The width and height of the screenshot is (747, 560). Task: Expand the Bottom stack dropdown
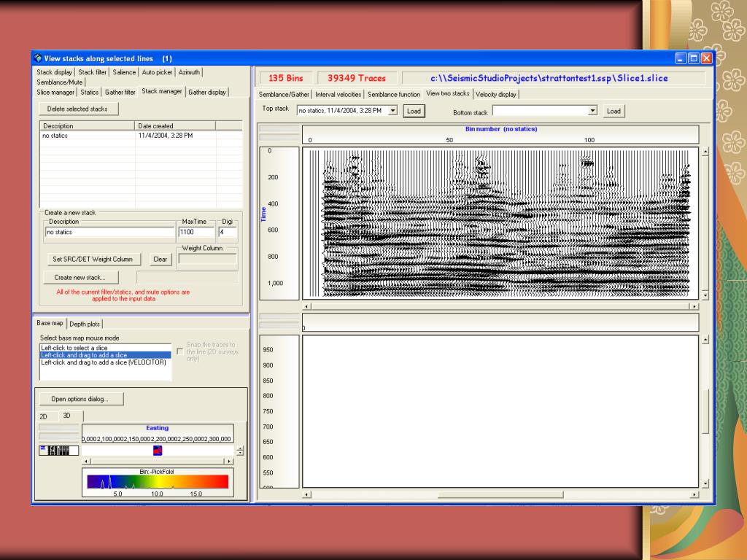[592, 111]
